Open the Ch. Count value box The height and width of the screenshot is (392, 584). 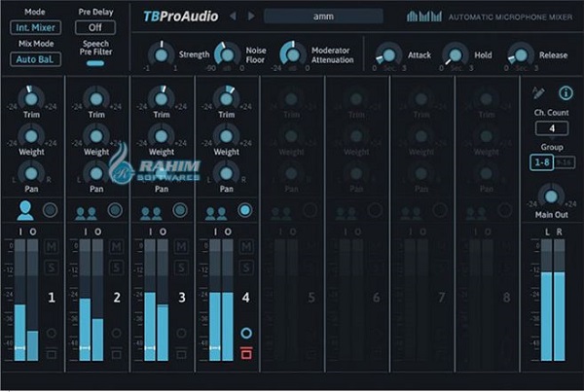pos(552,128)
